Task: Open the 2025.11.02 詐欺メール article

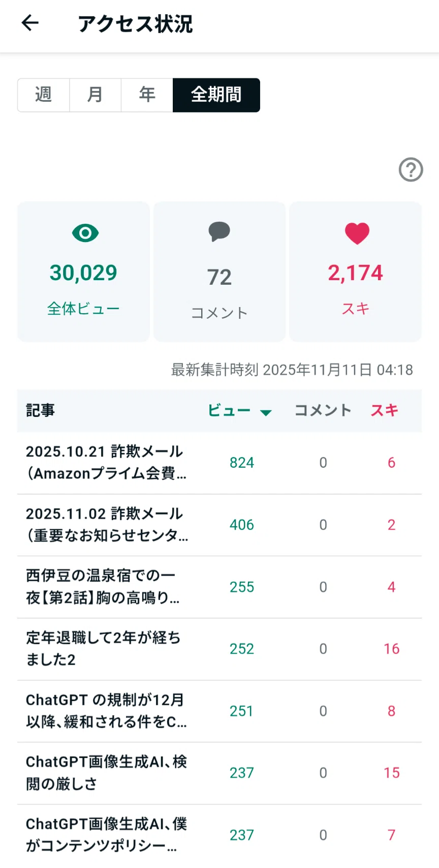Action: tap(219, 525)
